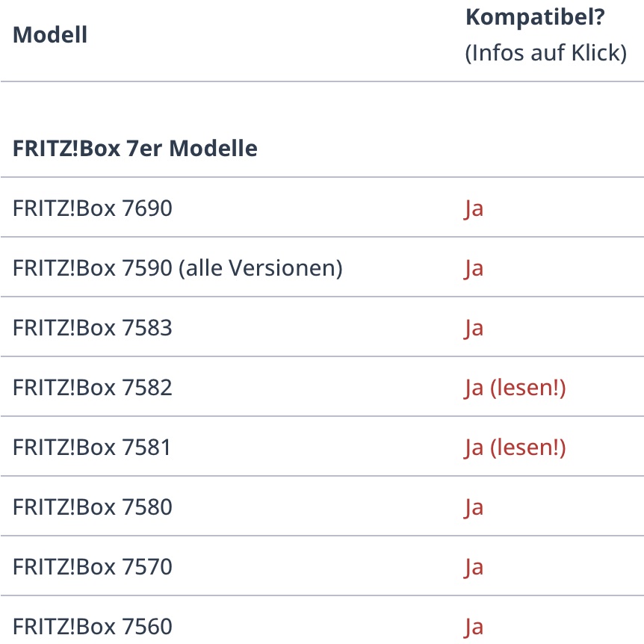Click the 'FRITZ!Box 7er Modelle' section heading
644x644 pixels.
pos(135,148)
